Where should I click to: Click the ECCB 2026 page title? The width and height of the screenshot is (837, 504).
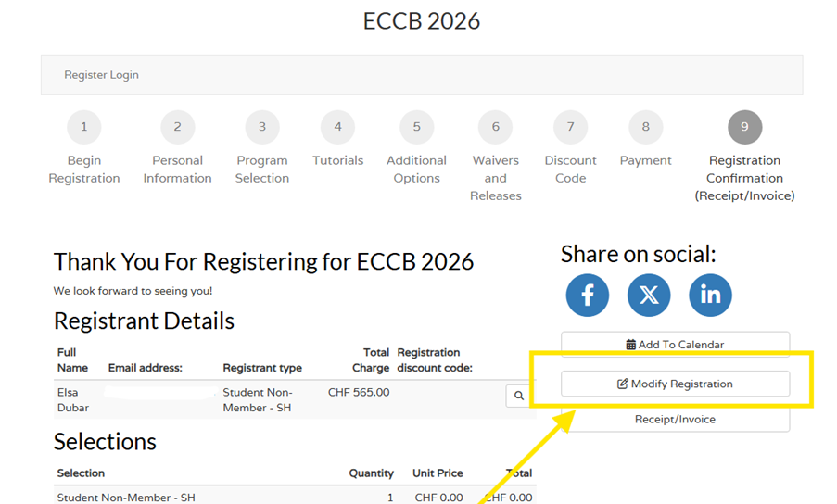(422, 21)
